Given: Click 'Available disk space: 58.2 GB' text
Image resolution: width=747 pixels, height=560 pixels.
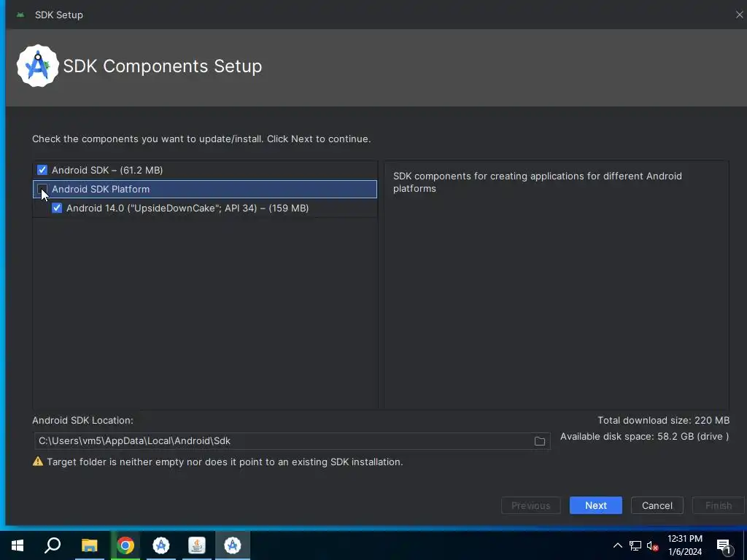Looking at the screenshot, I should click(x=644, y=437).
